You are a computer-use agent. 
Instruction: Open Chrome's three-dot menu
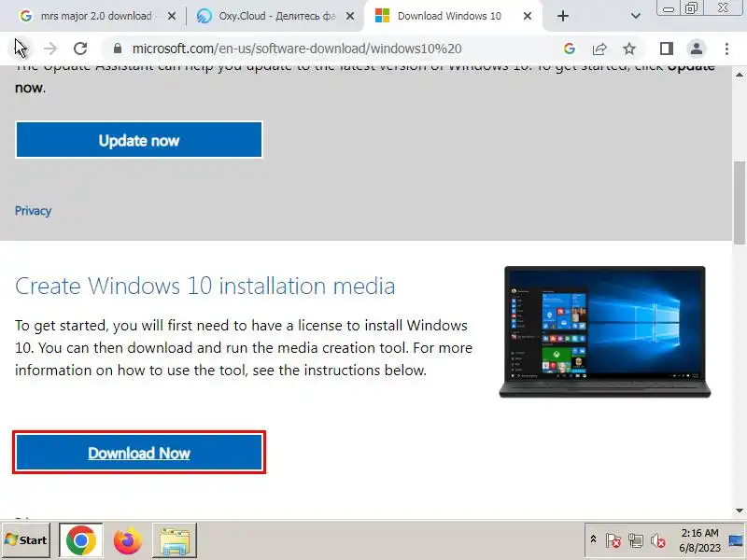click(726, 49)
